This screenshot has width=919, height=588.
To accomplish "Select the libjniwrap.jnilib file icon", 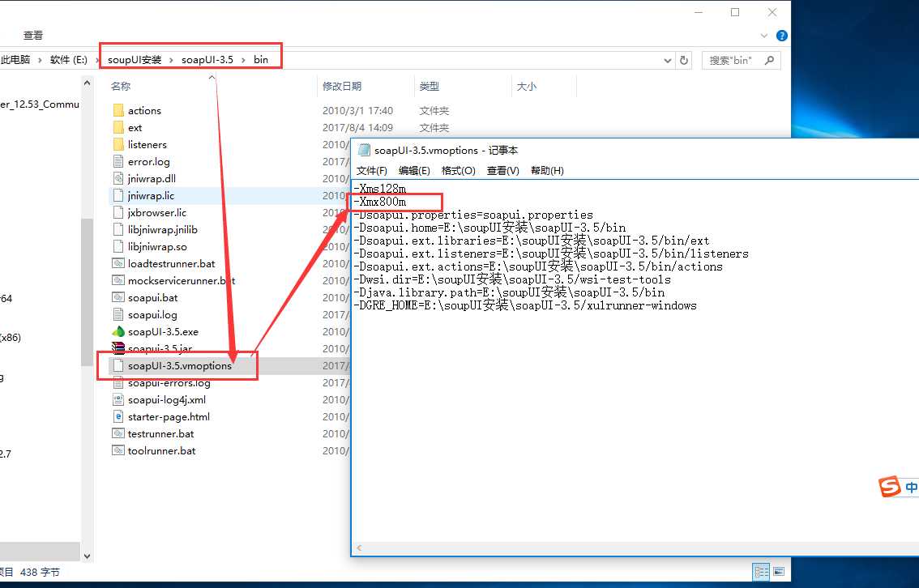I will [118, 229].
